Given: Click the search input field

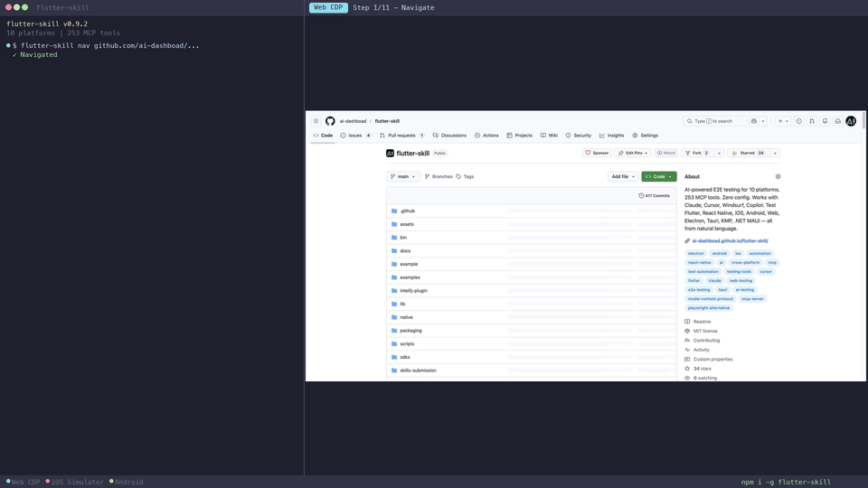Looking at the screenshot, I should point(714,121).
